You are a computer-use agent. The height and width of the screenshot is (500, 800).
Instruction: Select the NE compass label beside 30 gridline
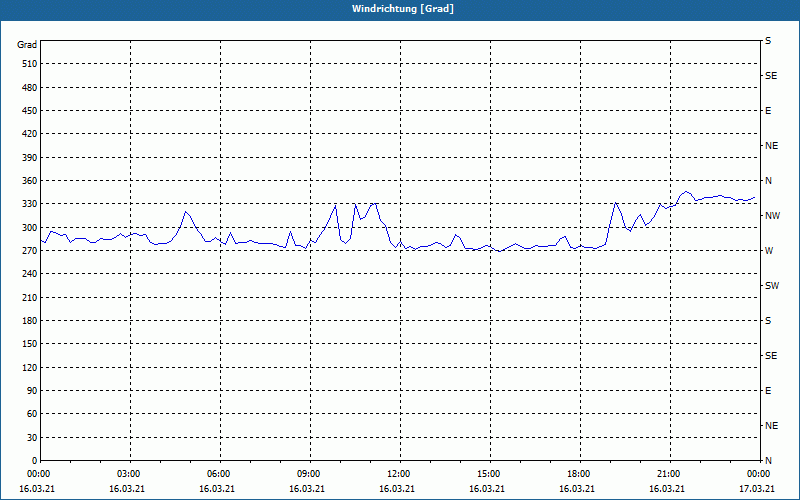(x=771, y=426)
